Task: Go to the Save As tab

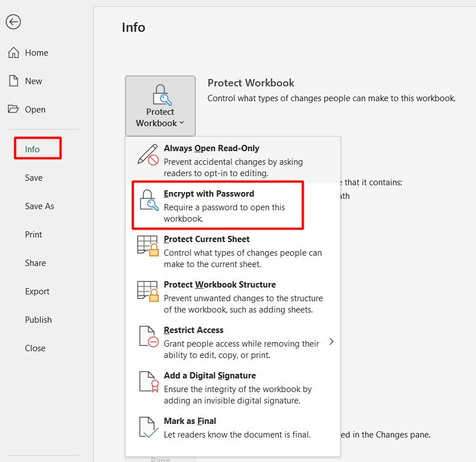Action: tap(40, 206)
